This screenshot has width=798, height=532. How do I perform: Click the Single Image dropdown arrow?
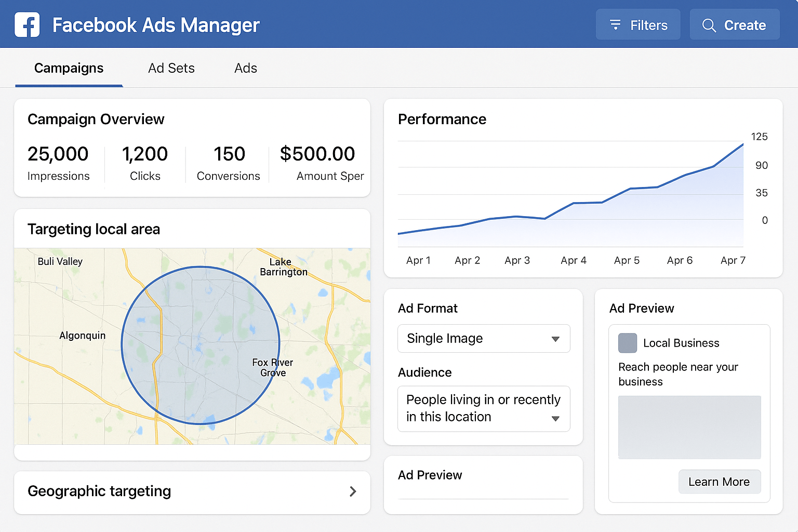555,339
